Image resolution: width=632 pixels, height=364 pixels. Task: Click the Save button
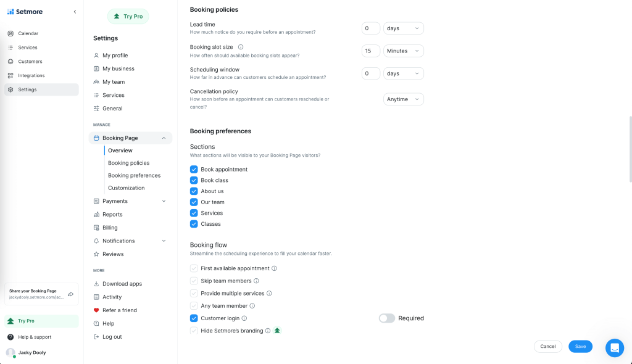point(580,347)
